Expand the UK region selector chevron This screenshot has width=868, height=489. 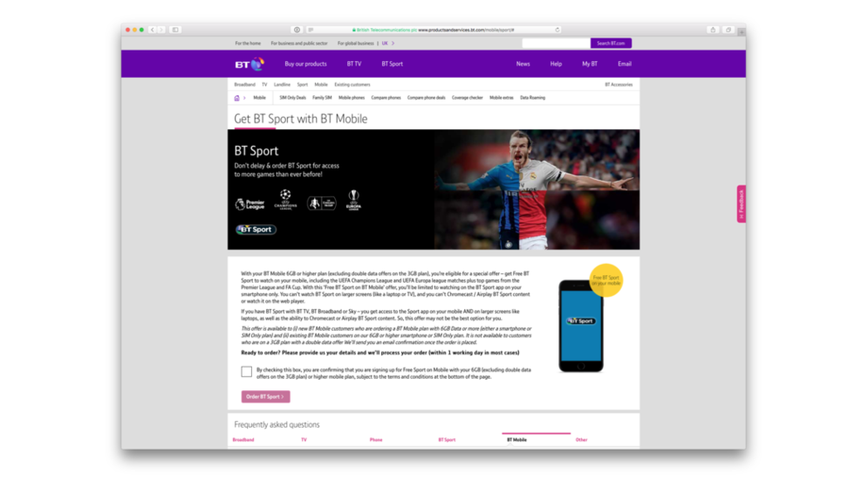[393, 44]
